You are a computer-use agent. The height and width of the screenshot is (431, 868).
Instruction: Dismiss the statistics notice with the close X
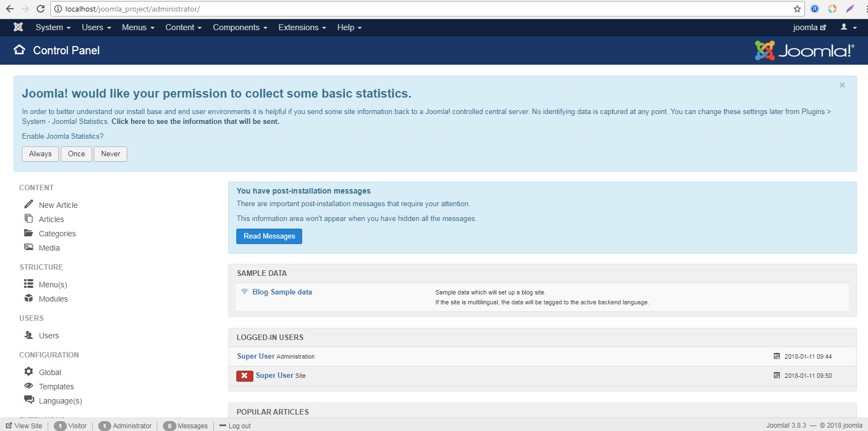(x=842, y=85)
